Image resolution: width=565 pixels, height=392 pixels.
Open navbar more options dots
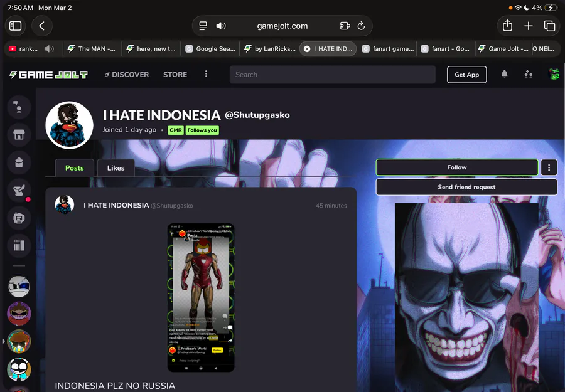point(206,74)
